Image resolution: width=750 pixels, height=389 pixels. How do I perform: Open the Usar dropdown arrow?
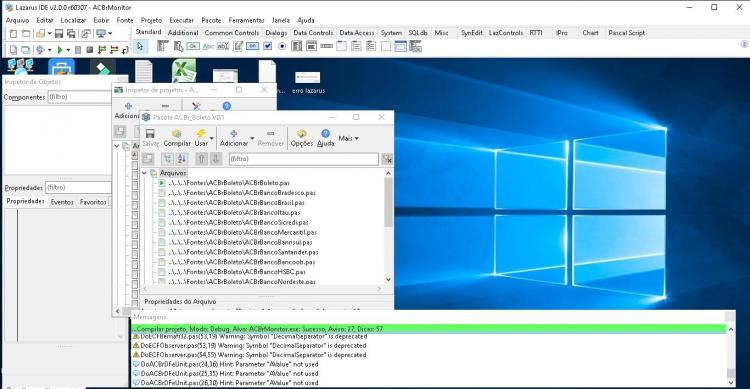tap(211, 138)
